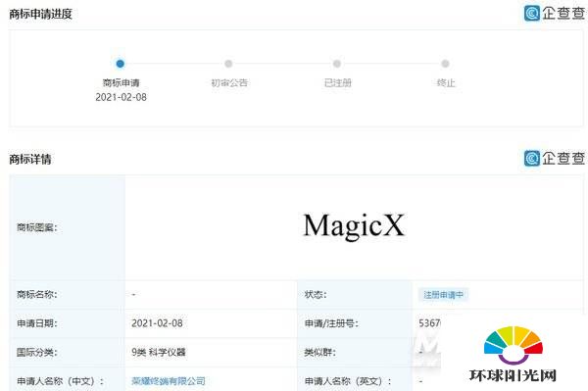Click the 已注册 progress step dot

[337, 64]
